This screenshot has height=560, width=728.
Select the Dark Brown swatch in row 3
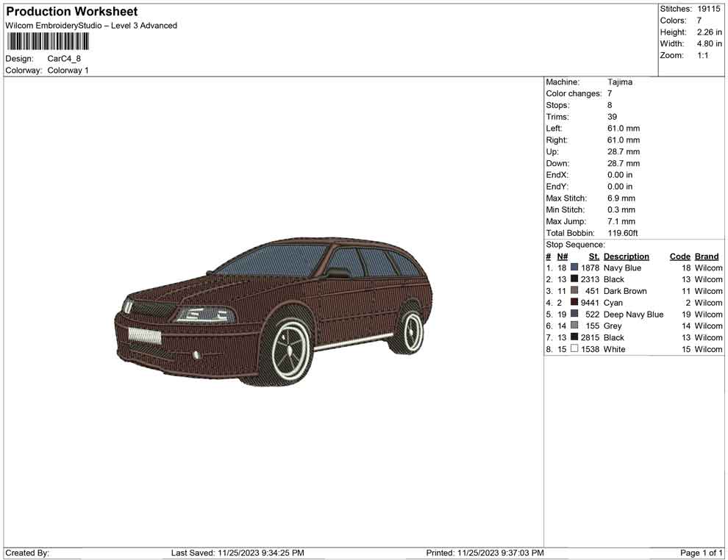[574, 291]
